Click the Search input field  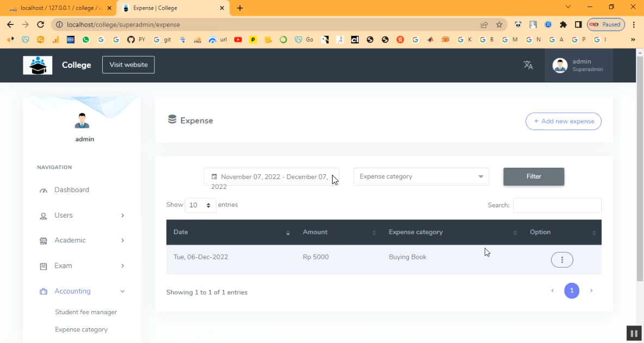(557, 205)
